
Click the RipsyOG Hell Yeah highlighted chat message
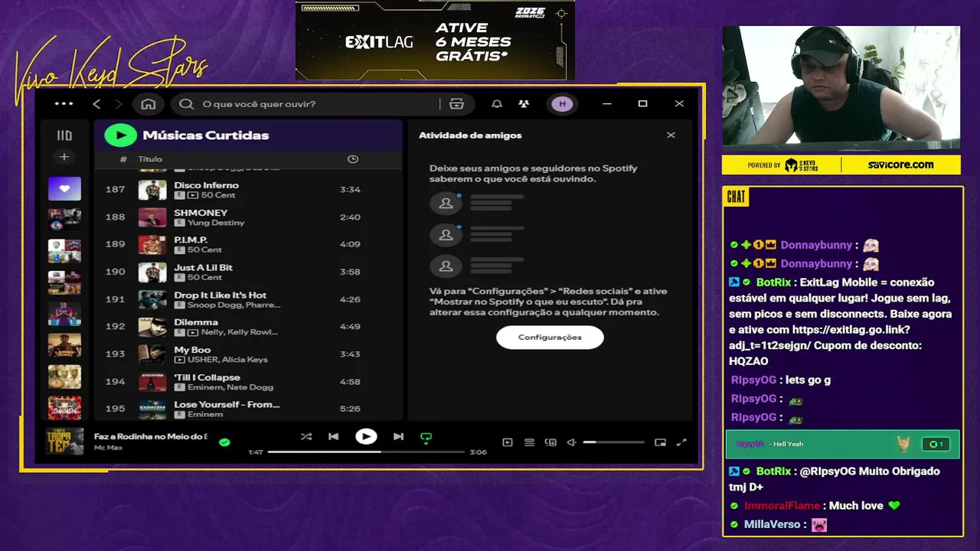coord(841,444)
